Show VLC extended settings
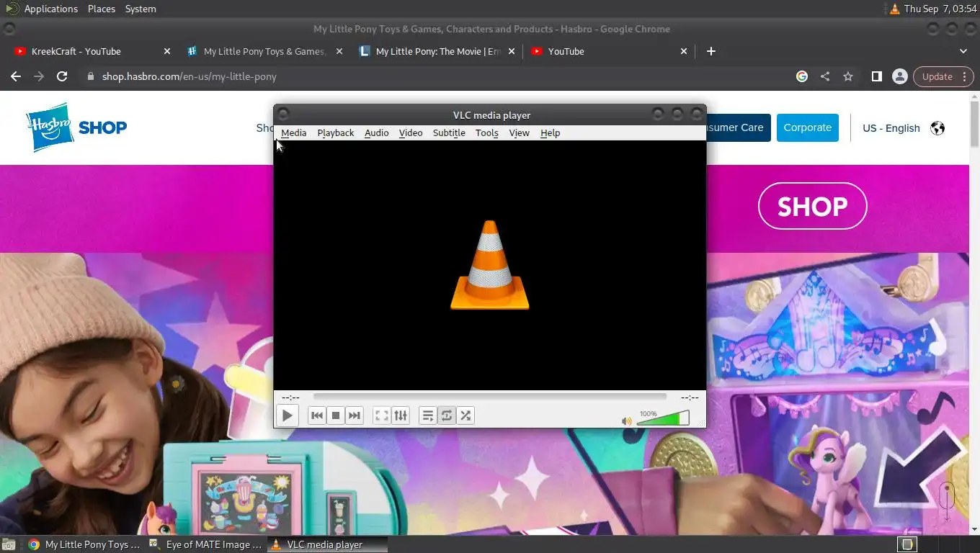 401,415
